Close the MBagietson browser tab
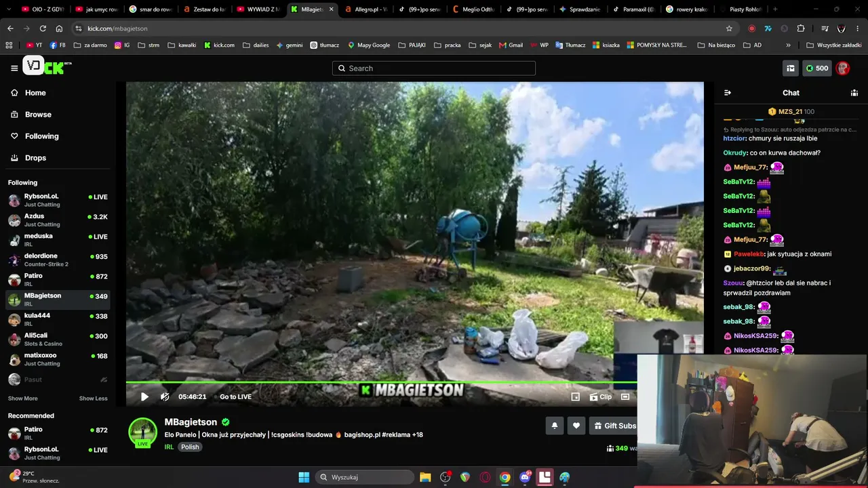 [332, 9]
